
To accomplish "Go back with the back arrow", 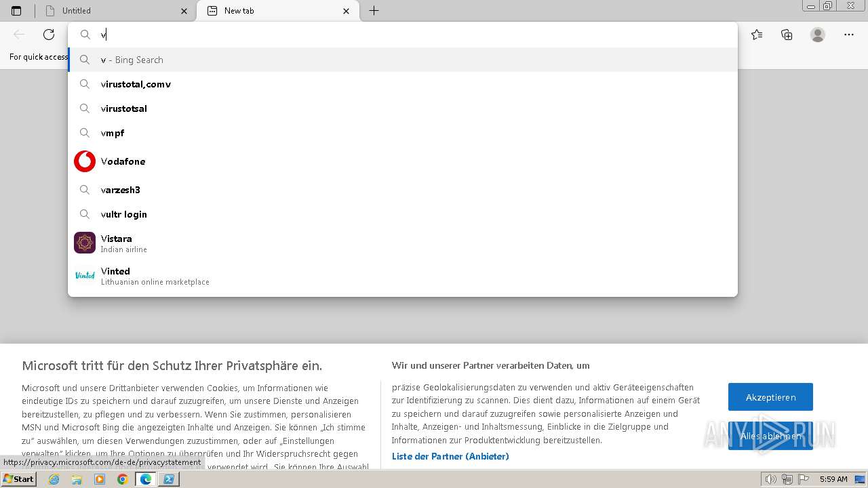I will [x=19, y=35].
